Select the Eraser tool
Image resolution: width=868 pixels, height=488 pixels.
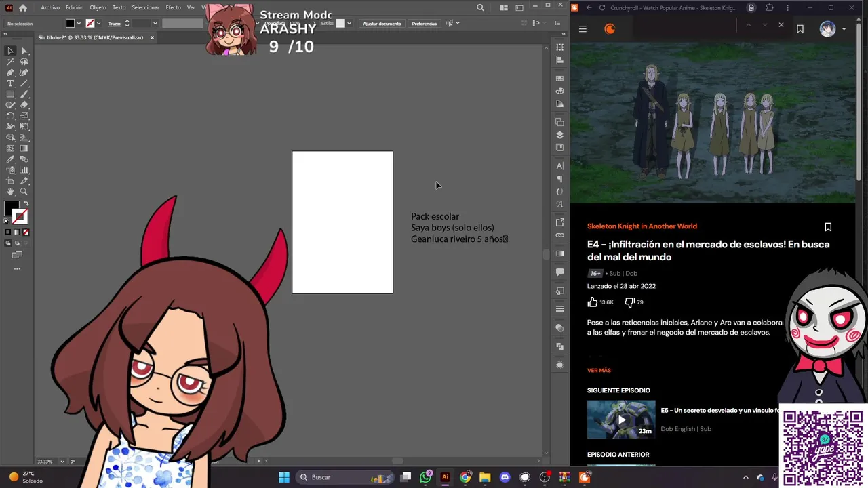tap(24, 105)
